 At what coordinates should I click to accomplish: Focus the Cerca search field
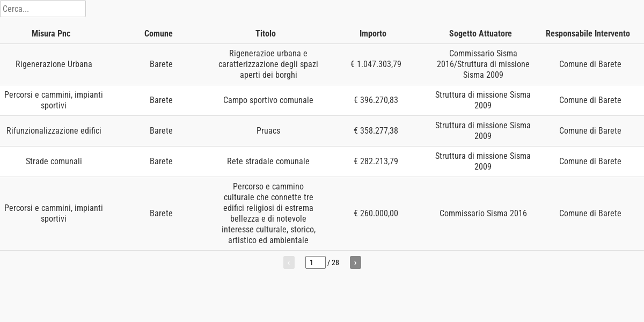tap(43, 9)
